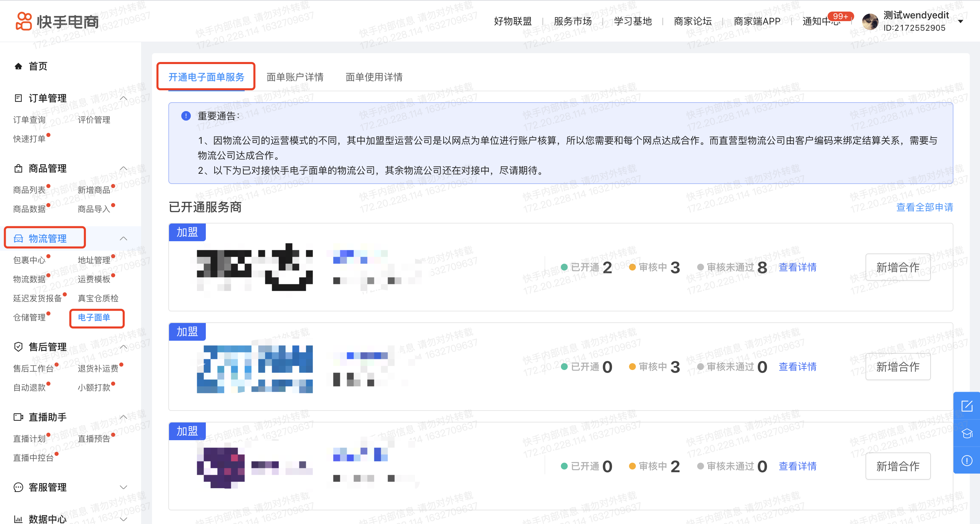Open 评价管理 in sidebar
The width and height of the screenshot is (980, 524).
[94, 120]
